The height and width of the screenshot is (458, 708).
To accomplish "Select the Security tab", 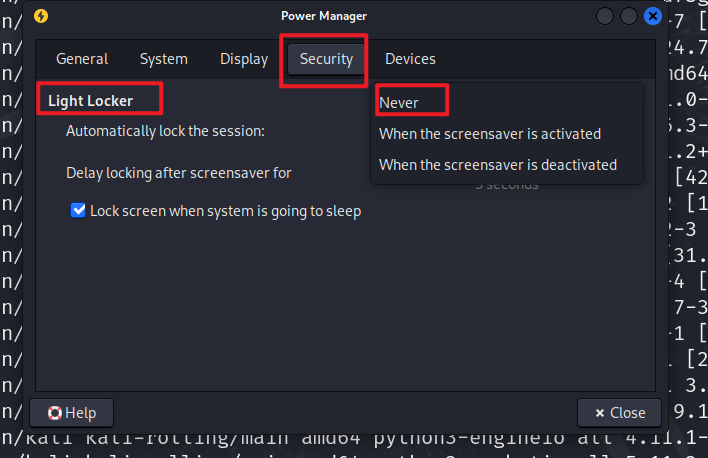I will click(x=326, y=59).
